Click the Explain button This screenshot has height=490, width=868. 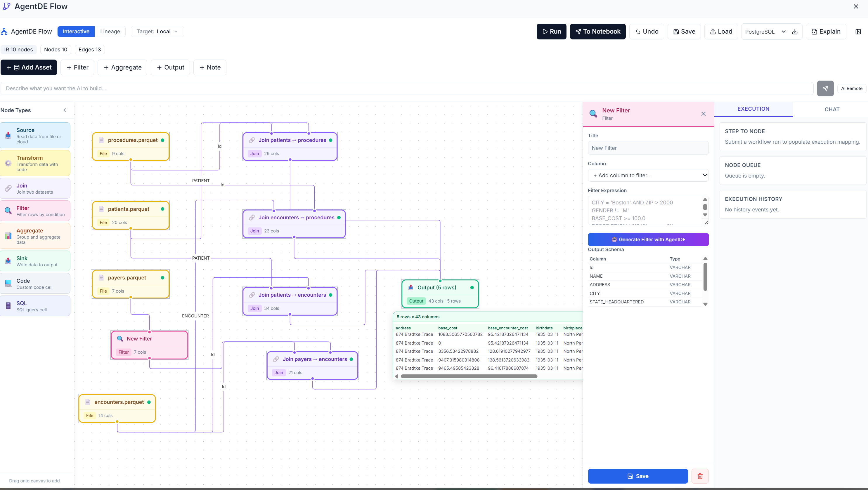coord(826,31)
